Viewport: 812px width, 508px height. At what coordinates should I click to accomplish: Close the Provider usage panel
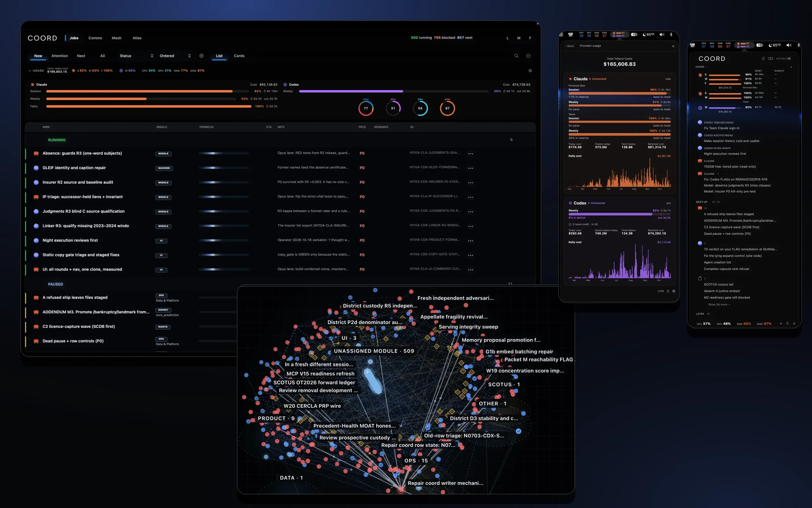click(673, 46)
